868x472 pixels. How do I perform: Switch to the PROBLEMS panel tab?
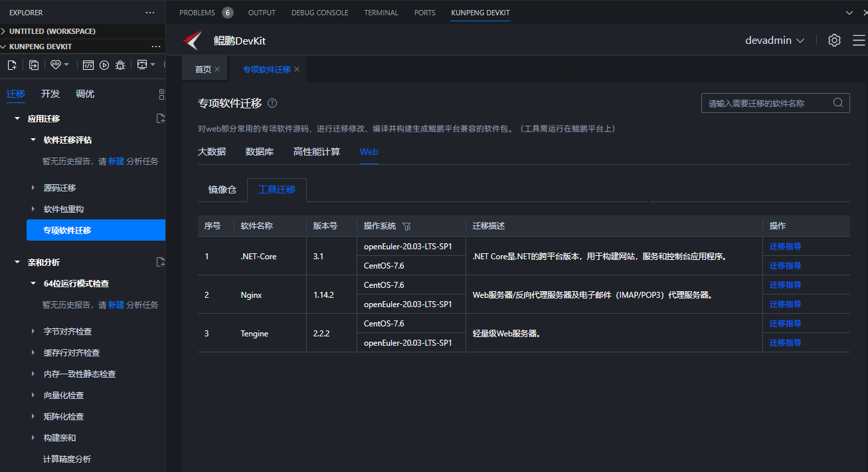pyautogui.click(x=197, y=13)
